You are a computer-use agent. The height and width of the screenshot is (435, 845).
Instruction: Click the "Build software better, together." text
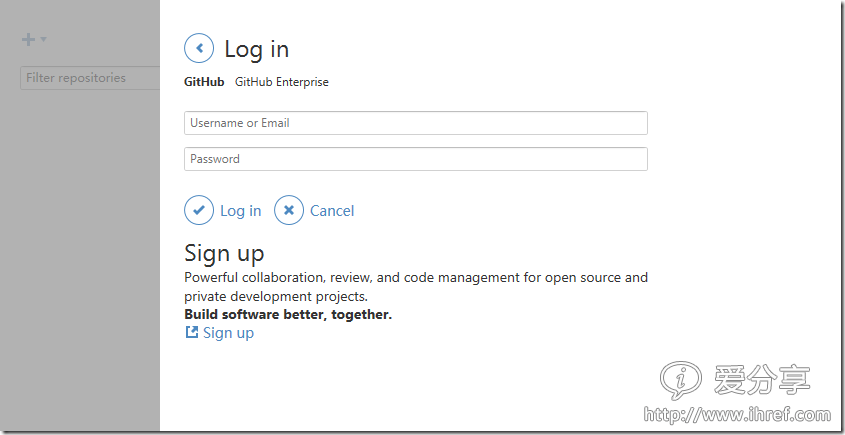[288, 314]
